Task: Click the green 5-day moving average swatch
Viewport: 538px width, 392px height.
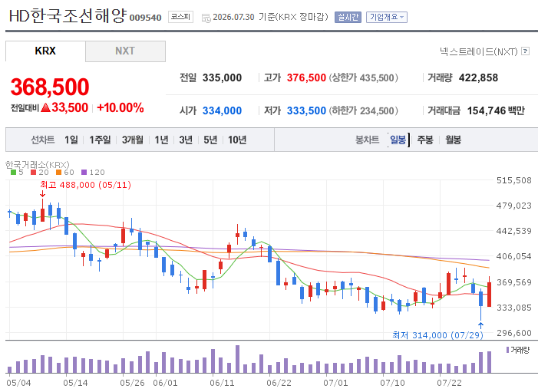Action: [13, 172]
